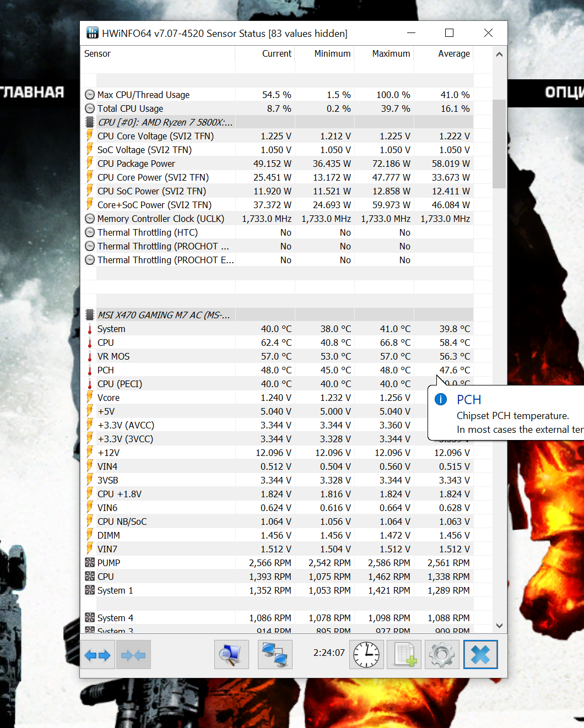
Task: Click the MSI X470 motherboard chip icon
Action: pyautogui.click(x=90, y=315)
